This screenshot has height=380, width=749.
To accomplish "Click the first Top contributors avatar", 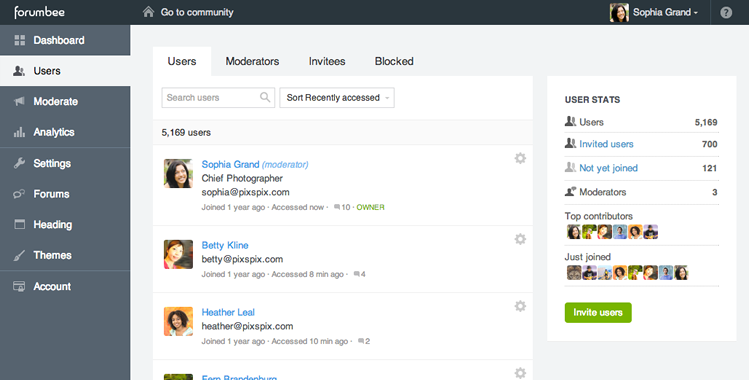I will pyautogui.click(x=574, y=232).
